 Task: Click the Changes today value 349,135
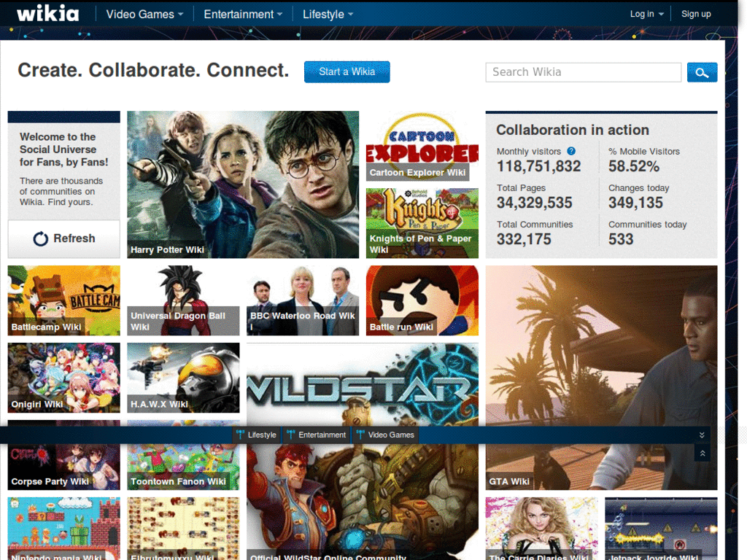(x=635, y=203)
